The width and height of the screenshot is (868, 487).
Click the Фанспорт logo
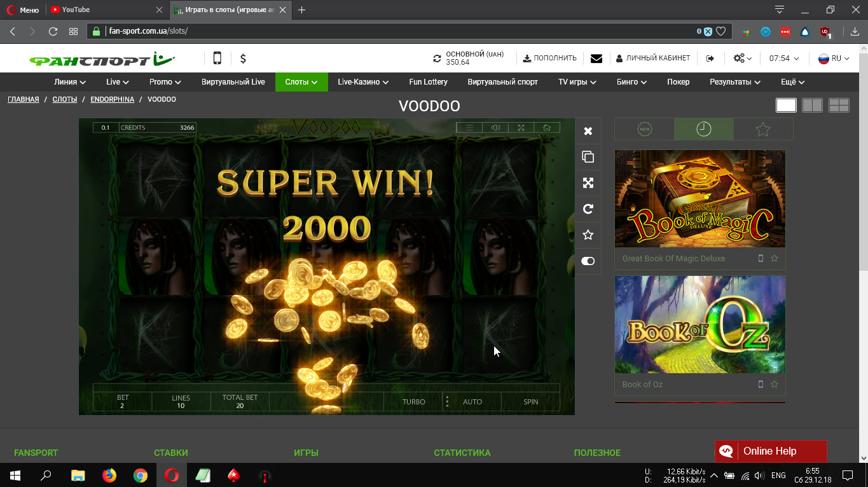click(x=102, y=59)
